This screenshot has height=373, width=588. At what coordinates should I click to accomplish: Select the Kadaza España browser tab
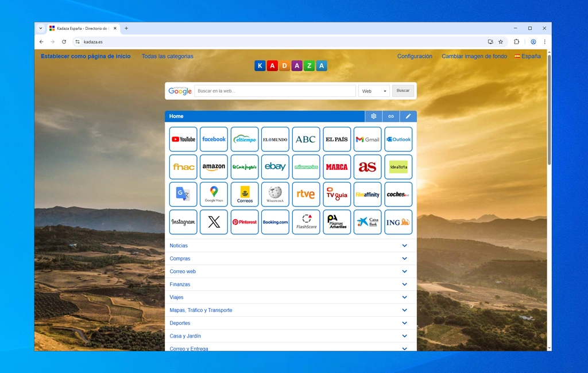[x=83, y=28]
